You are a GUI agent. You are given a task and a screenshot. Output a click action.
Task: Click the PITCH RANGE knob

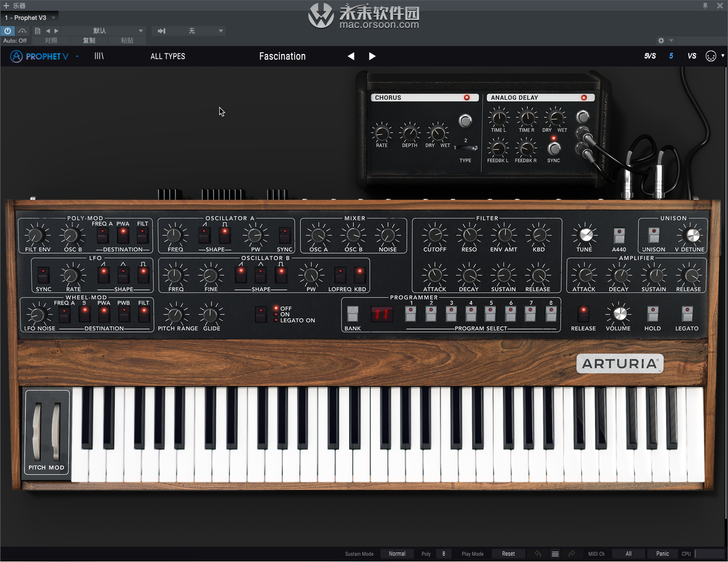176,314
